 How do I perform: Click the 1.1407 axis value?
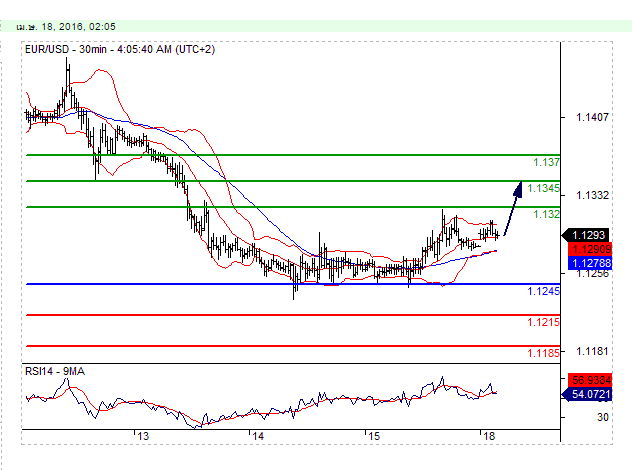[x=592, y=117]
